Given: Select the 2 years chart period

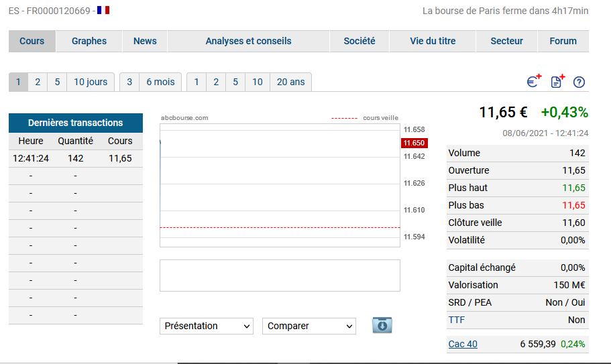Looking at the screenshot, I should coord(216,82).
